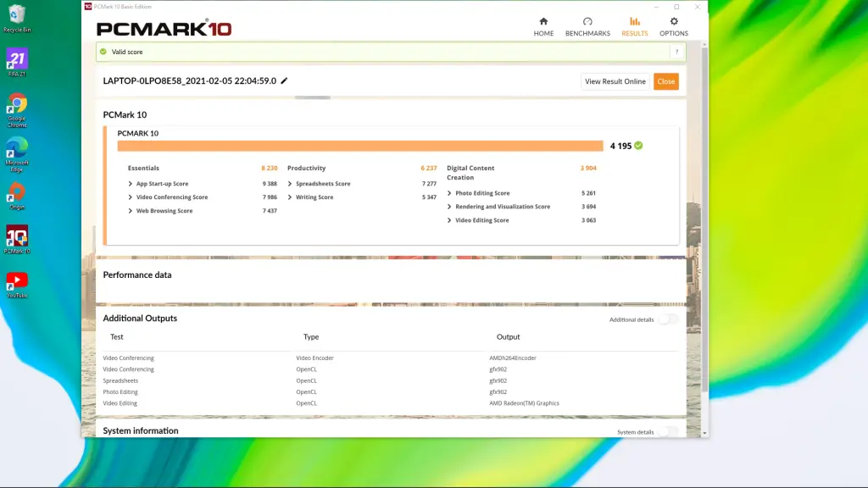
Task: Click the System information heading
Action: click(x=141, y=430)
